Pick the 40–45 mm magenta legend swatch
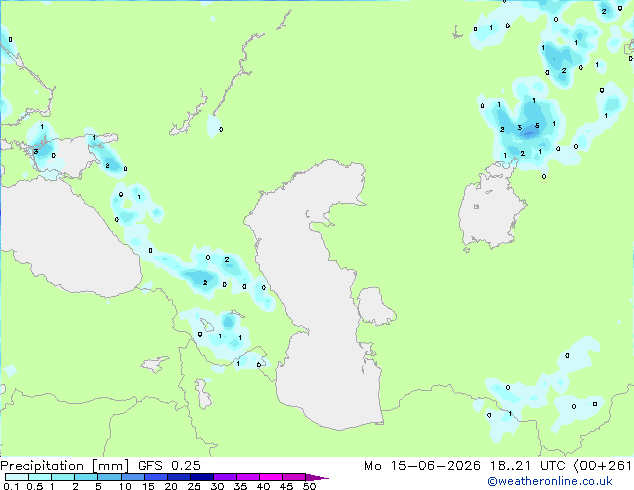634x490 pixels. pyautogui.click(x=271, y=477)
